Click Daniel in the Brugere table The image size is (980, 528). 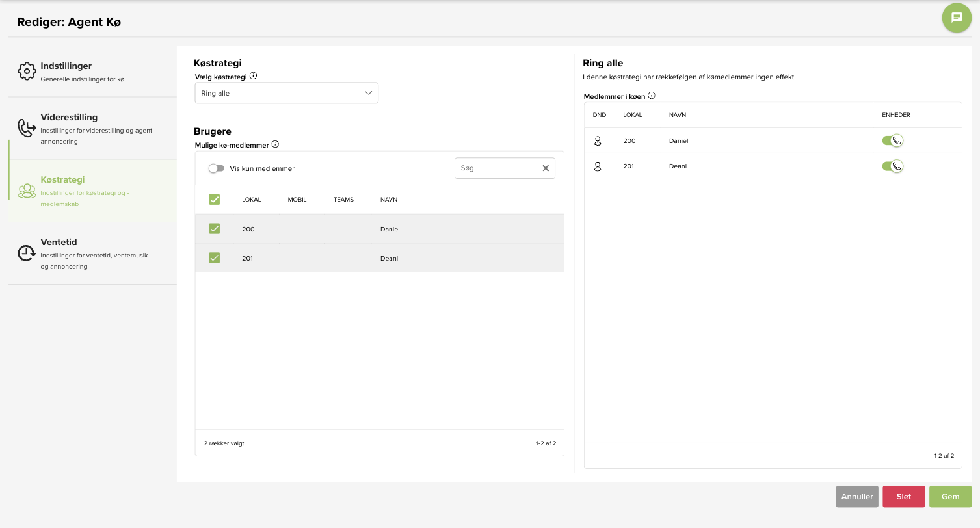pyautogui.click(x=390, y=230)
